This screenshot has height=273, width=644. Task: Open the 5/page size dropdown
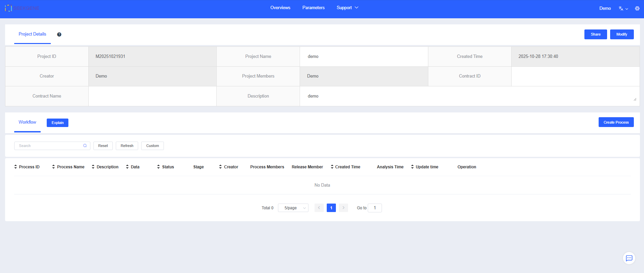pos(293,208)
